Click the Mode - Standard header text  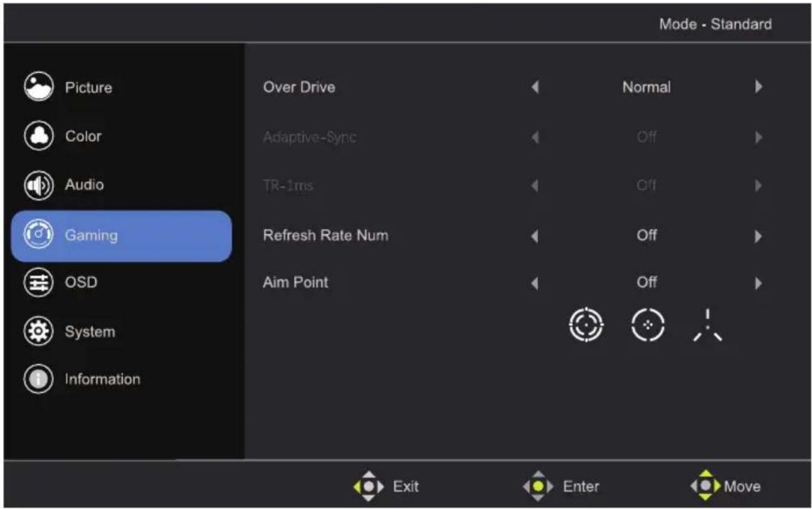pos(715,24)
